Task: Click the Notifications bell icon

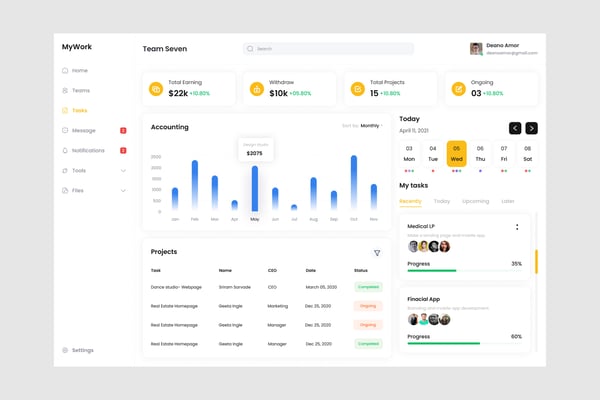Action: (65, 150)
